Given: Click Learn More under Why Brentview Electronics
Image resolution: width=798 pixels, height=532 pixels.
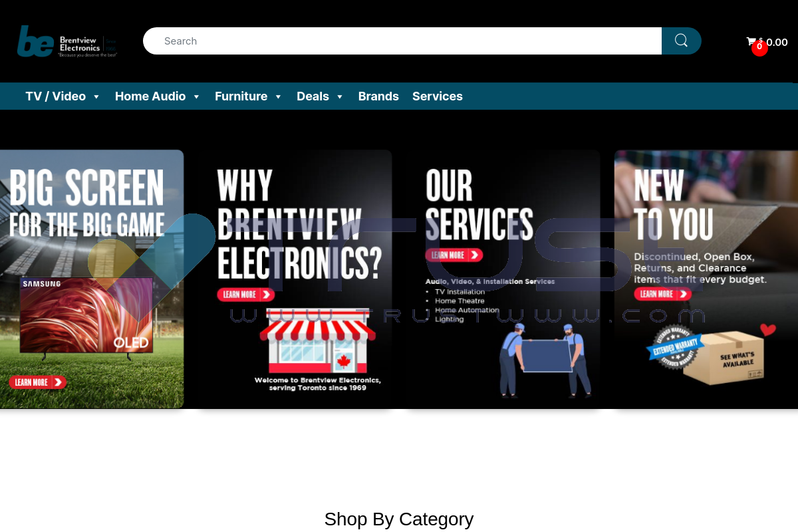Looking at the screenshot, I should [246, 295].
